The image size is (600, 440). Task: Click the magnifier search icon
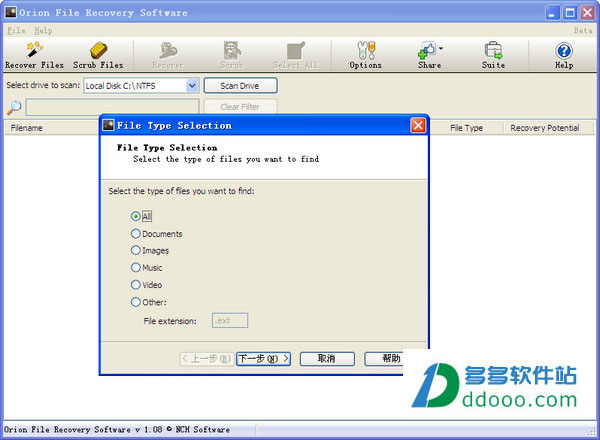point(14,108)
